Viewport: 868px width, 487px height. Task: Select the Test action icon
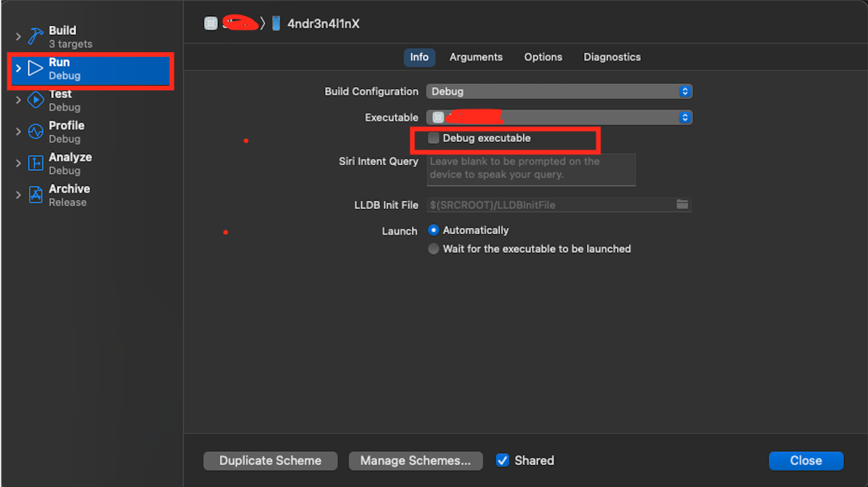tap(35, 99)
